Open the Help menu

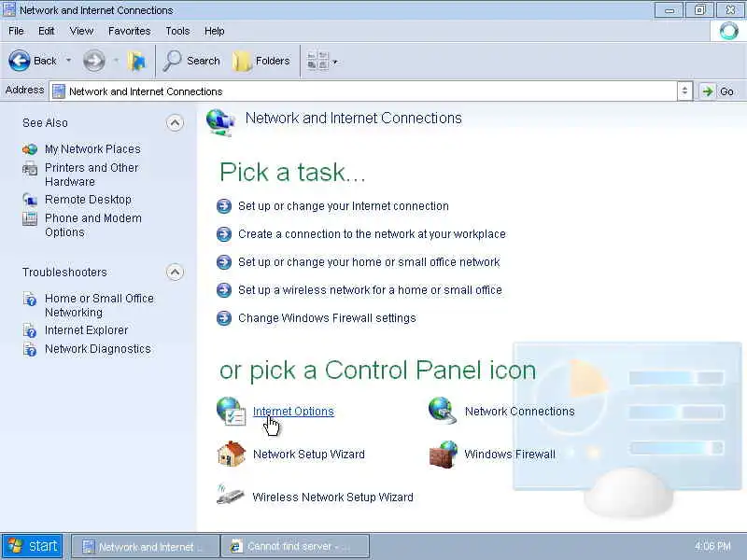215,31
